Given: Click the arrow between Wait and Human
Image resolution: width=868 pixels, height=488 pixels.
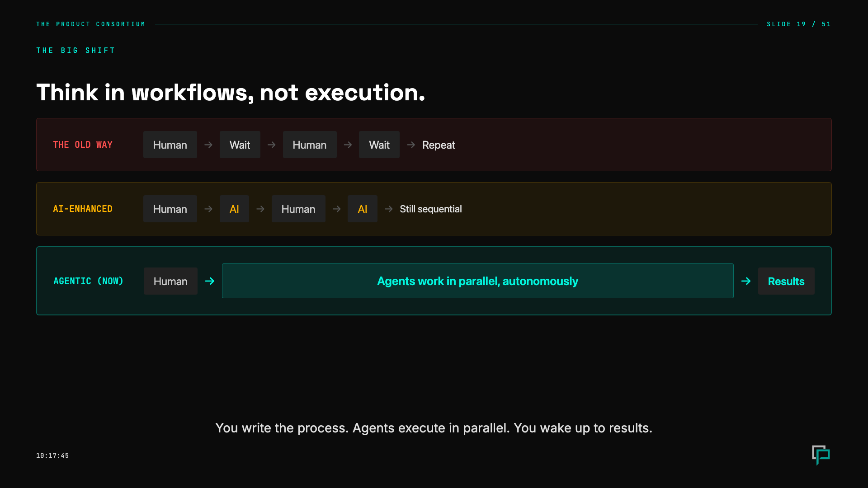Looking at the screenshot, I should (x=271, y=145).
